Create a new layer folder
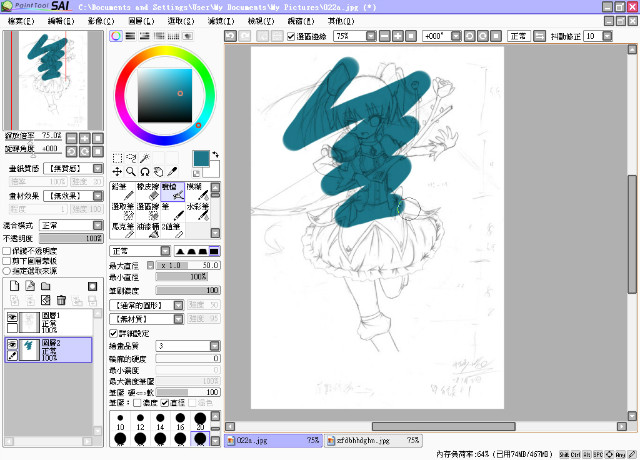The image size is (640, 460). [x=46, y=286]
